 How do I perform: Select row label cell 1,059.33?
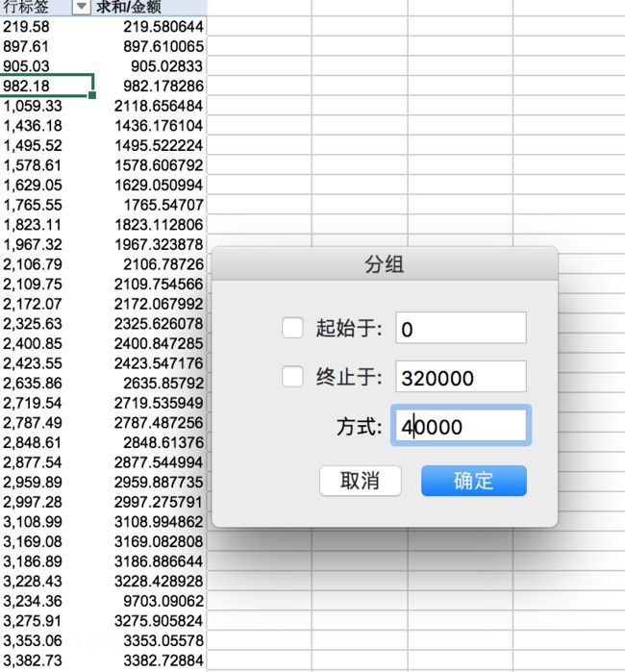[x=47, y=106]
